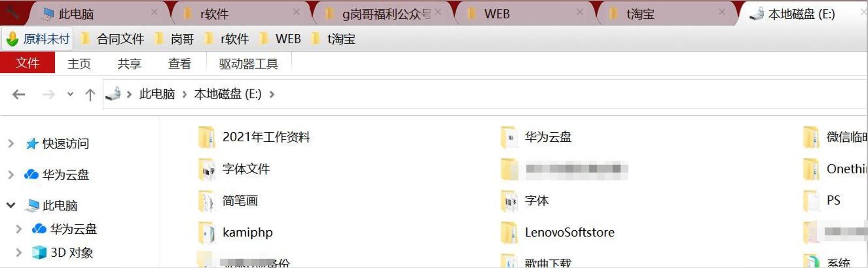Viewport: 868px width, 268px height.
Task: Click the up directory arrow
Action: pos(90,95)
